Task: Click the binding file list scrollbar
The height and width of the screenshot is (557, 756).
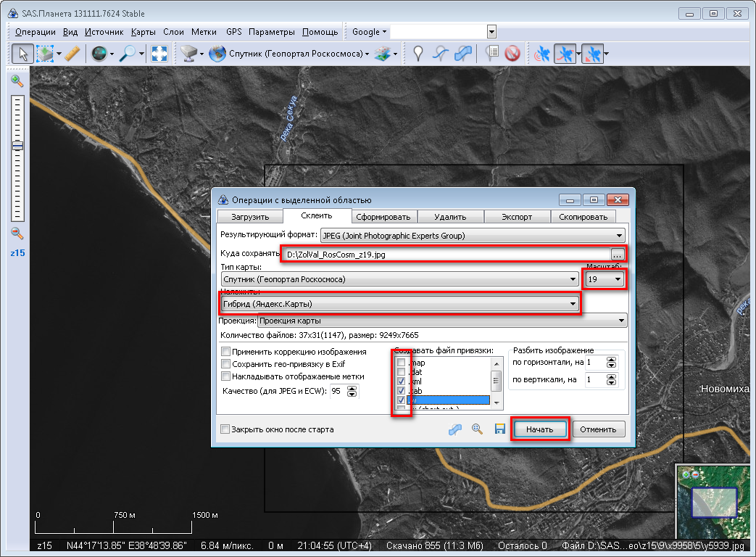Action: [496, 384]
